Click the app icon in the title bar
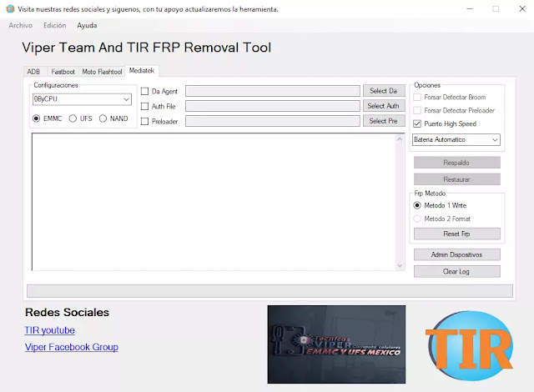 coord(10,9)
